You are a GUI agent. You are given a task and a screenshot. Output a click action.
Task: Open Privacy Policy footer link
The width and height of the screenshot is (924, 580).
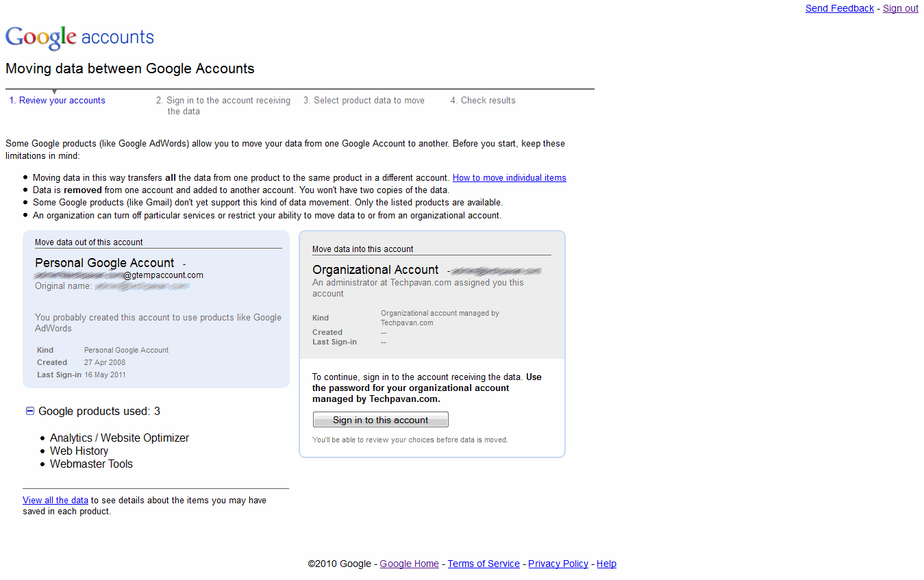(x=558, y=564)
